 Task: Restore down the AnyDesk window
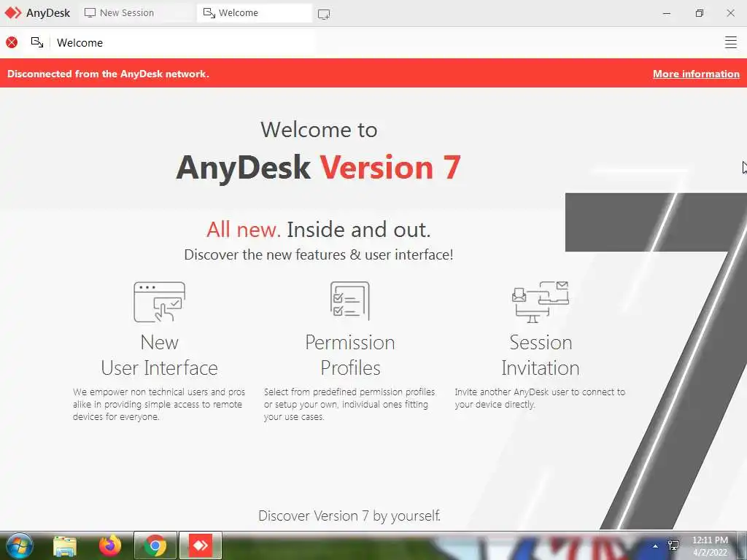coord(699,13)
